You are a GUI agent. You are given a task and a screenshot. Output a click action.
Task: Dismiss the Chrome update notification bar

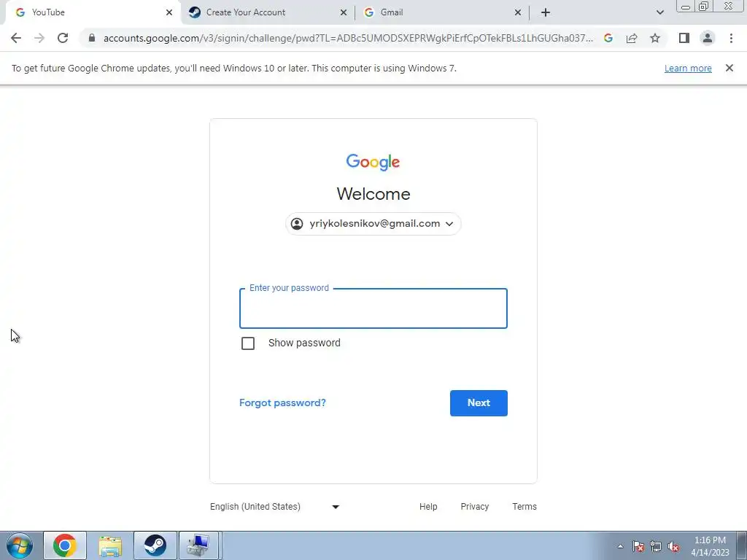coord(729,68)
